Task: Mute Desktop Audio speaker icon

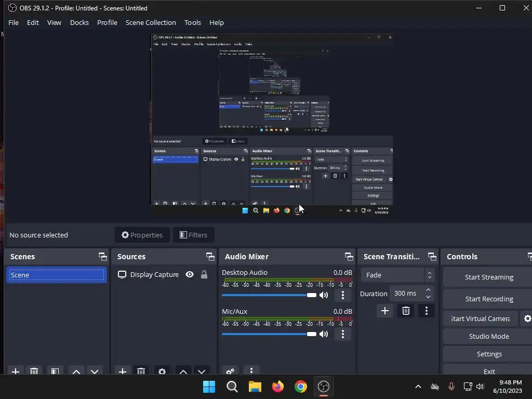Action: point(324,295)
